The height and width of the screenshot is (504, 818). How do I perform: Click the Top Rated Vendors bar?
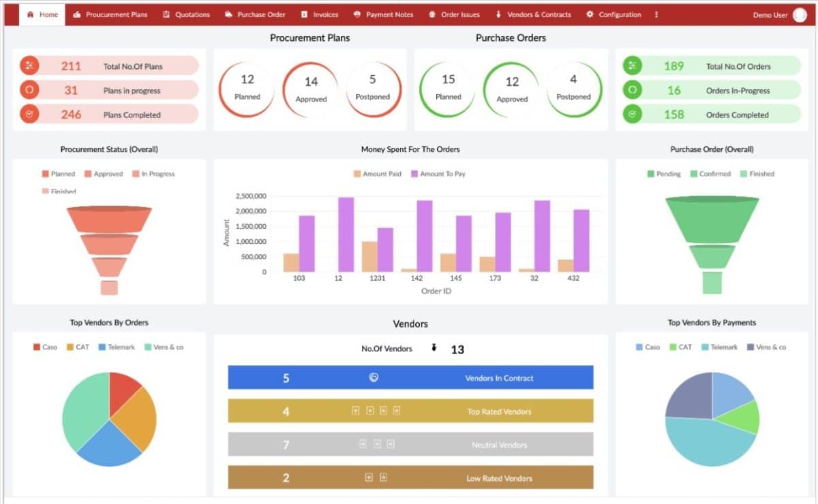410,411
